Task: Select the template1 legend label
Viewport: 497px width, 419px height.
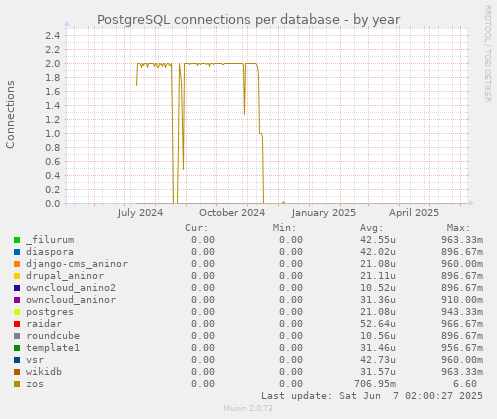Action: tap(53, 348)
